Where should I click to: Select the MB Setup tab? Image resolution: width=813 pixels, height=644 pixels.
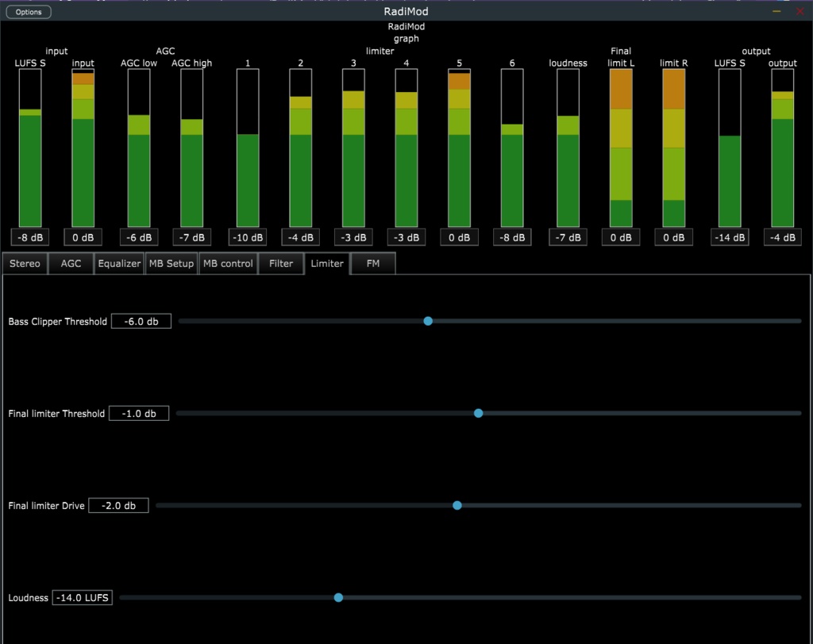[171, 264]
